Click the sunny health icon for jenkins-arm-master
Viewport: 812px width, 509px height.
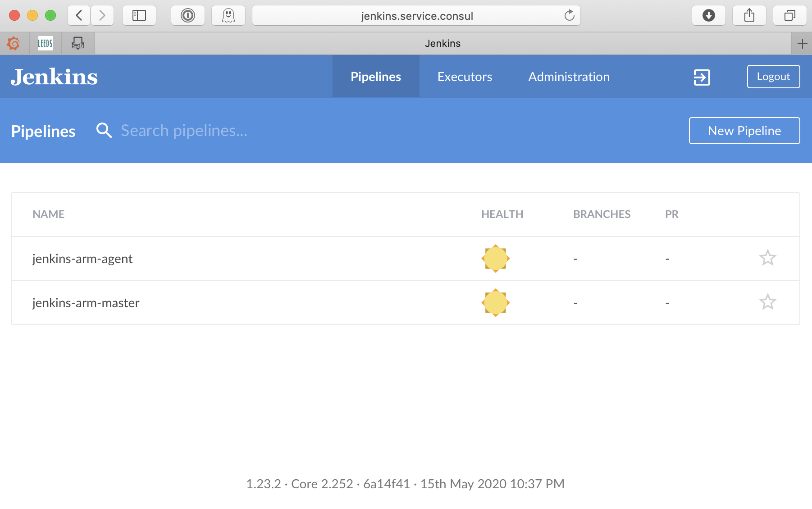495,303
